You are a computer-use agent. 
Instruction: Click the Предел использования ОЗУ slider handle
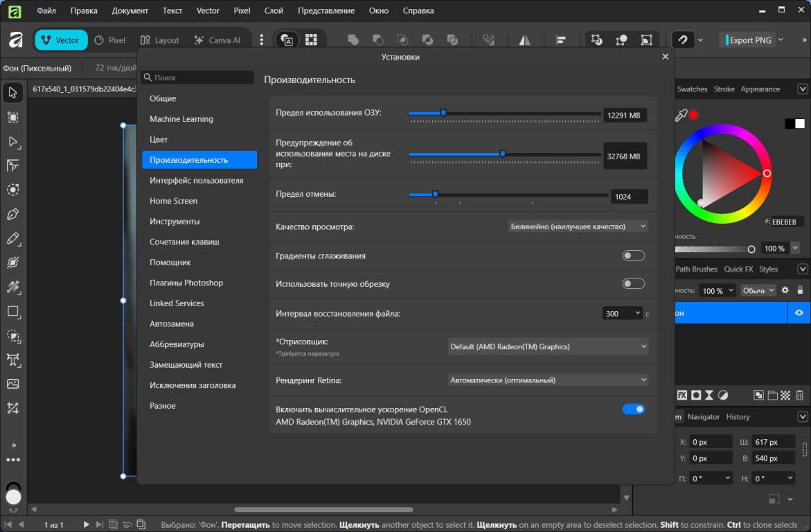pyautogui.click(x=443, y=113)
